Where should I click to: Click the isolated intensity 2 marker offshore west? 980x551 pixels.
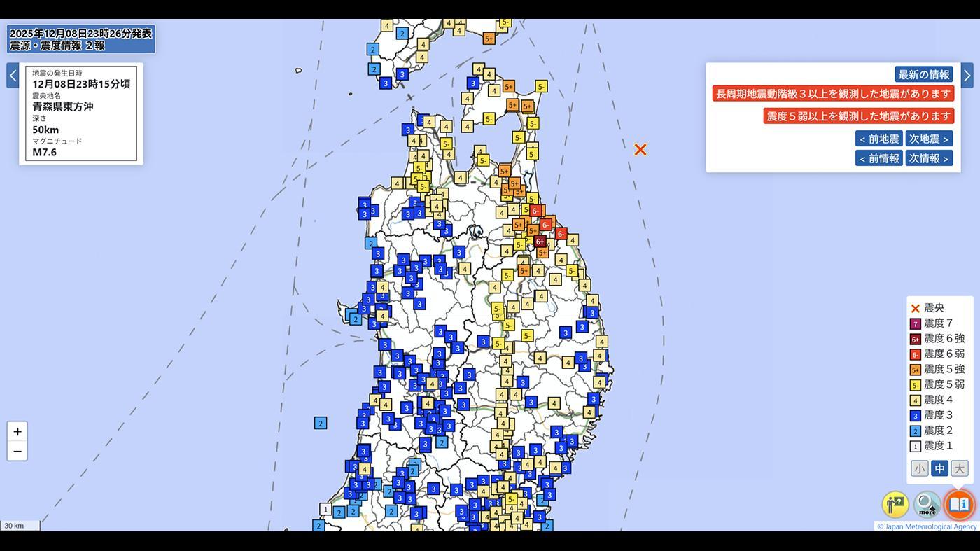[x=321, y=423]
